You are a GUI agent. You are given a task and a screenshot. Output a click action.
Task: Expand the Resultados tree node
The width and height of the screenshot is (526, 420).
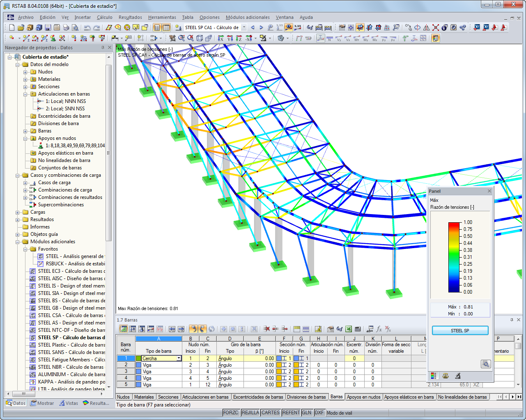[x=17, y=219]
